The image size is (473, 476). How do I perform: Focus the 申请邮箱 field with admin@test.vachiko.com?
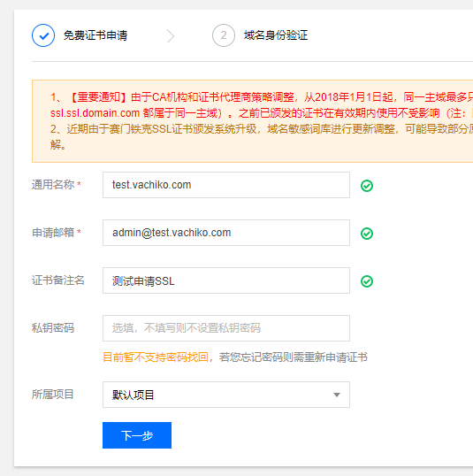click(x=226, y=233)
